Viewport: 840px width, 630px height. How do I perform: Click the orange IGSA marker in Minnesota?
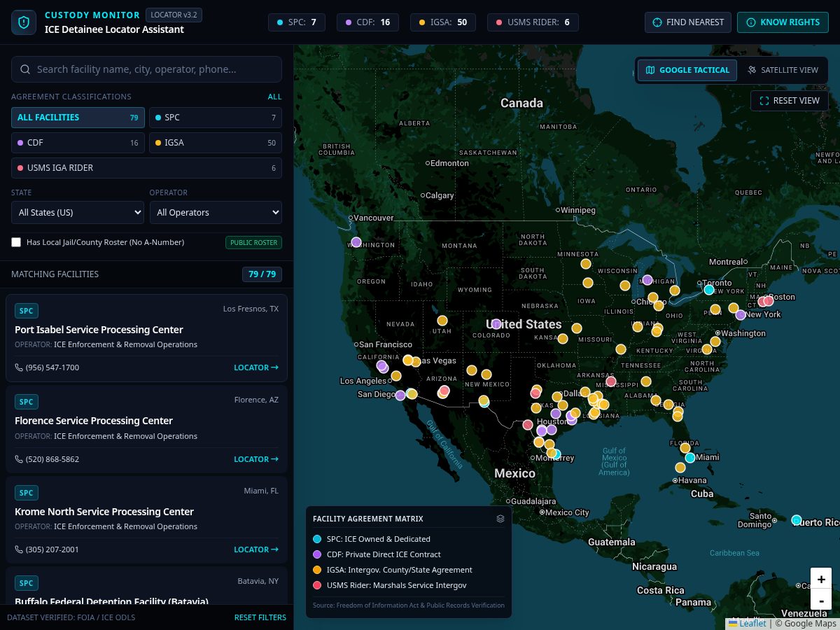point(586,264)
